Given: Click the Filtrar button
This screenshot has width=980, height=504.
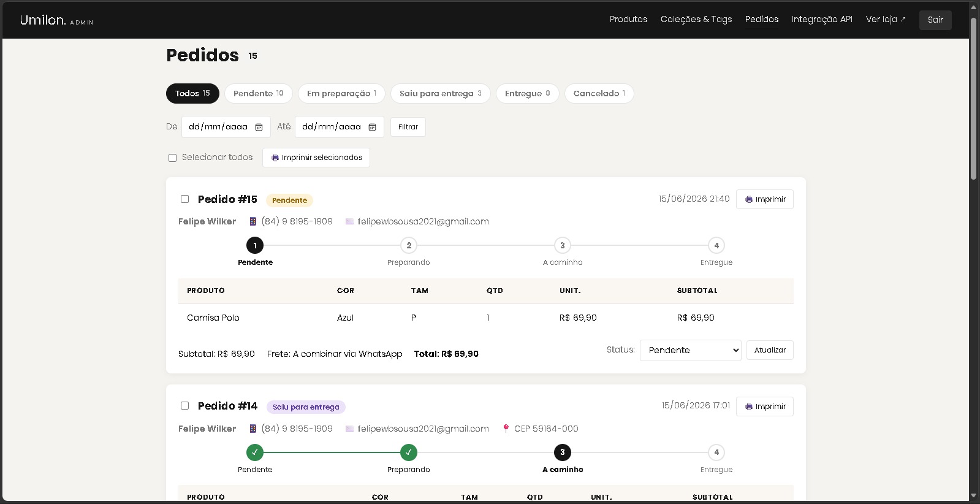Looking at the screenshot, I should click(x=408, y=127).
